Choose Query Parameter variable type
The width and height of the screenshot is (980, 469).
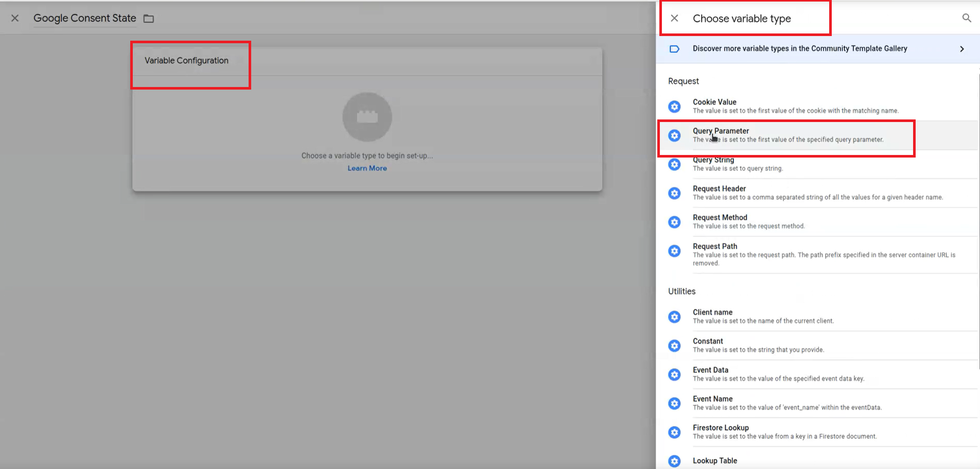point(818,135)
